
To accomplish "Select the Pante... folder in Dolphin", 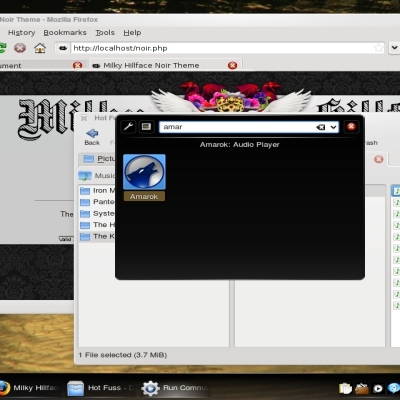I will pos(97,202).
